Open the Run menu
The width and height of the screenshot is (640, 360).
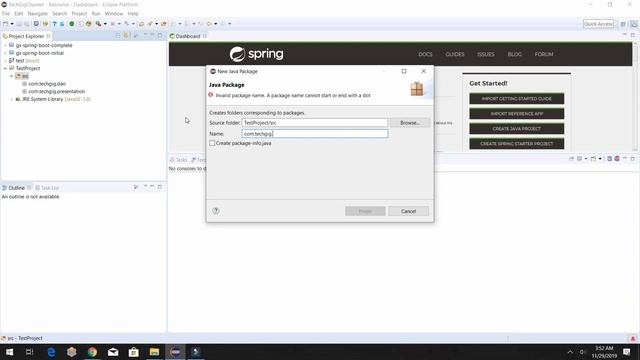(x=96, y=13)
